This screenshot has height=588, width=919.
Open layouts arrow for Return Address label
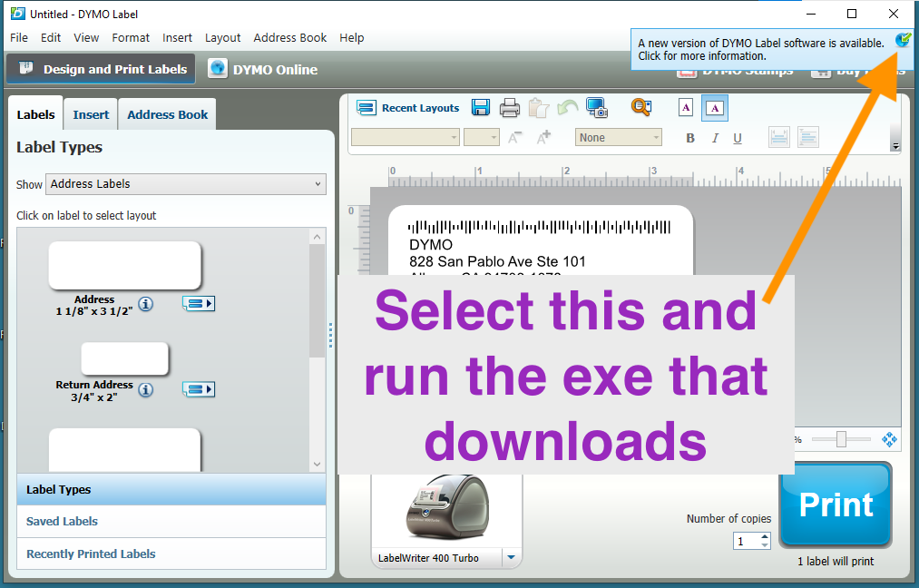coord(199,388)
